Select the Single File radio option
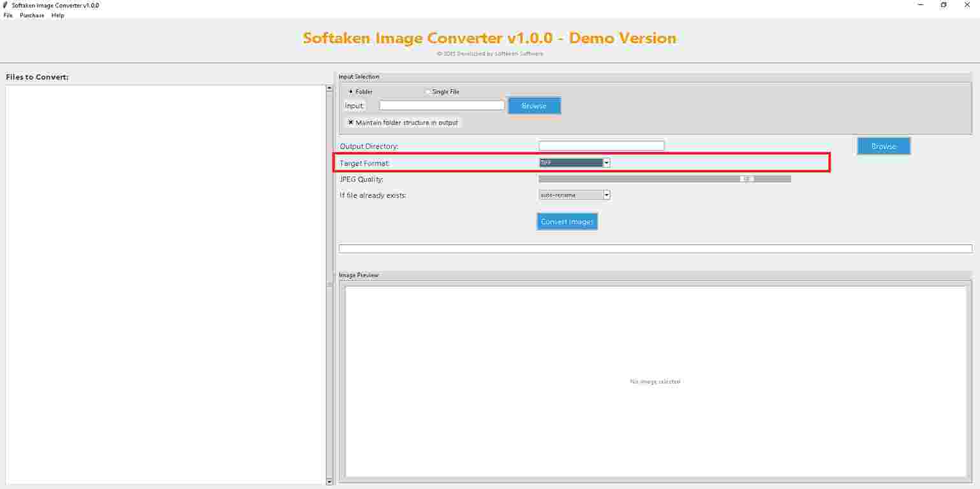This screenshot has width=980, height=489. (442, 92)
